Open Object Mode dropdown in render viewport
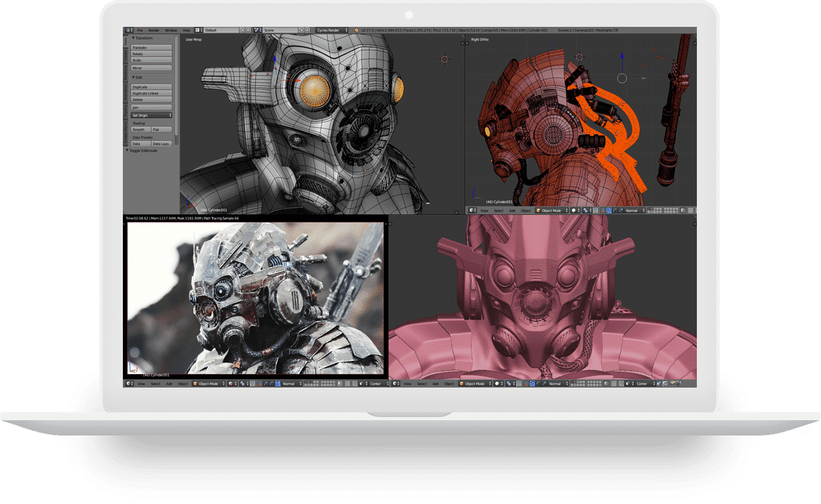The image size is (821, 504). coord(209,384)
